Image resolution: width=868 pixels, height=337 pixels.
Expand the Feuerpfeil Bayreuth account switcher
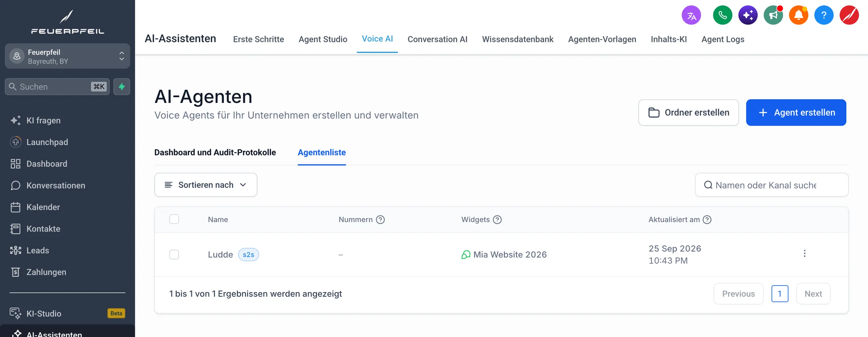click(x=67, y=56)
